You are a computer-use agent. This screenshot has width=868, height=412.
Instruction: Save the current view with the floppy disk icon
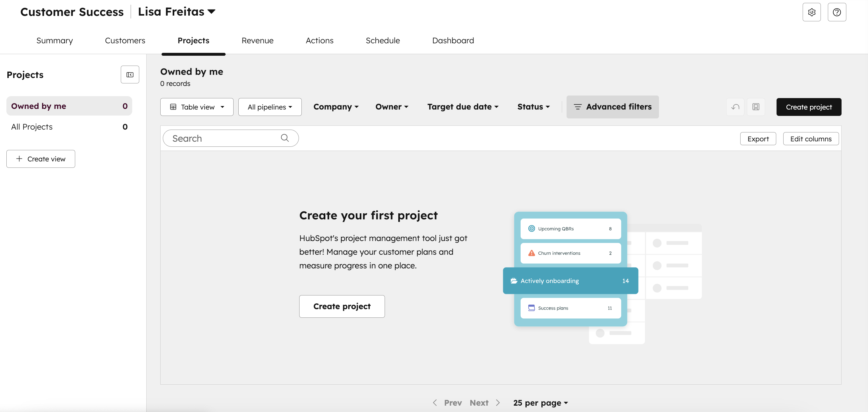756,107
